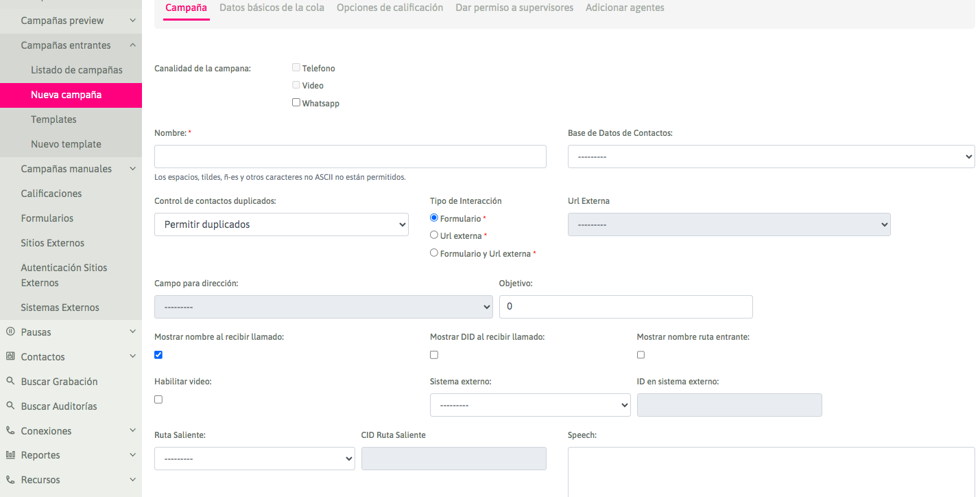Screen dimensions: 980x497
Task: Go to Opciones de calificación tab
Action: pyautogui.click(x=390, y=8)
